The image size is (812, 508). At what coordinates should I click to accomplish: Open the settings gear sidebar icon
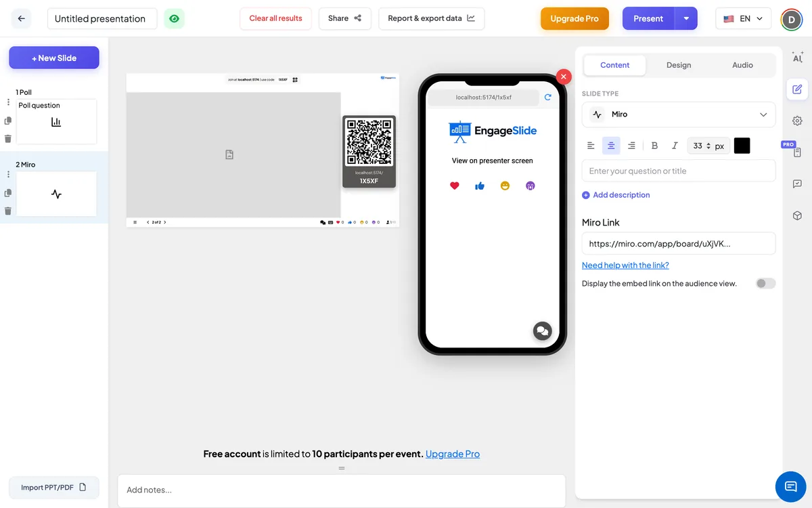pos(797,121)
